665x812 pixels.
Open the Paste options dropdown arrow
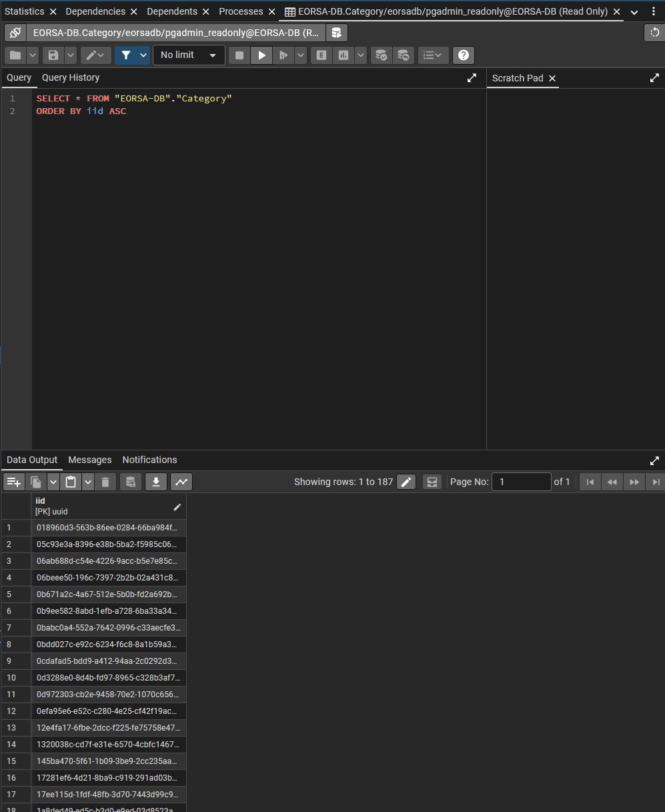pos(88,482)
